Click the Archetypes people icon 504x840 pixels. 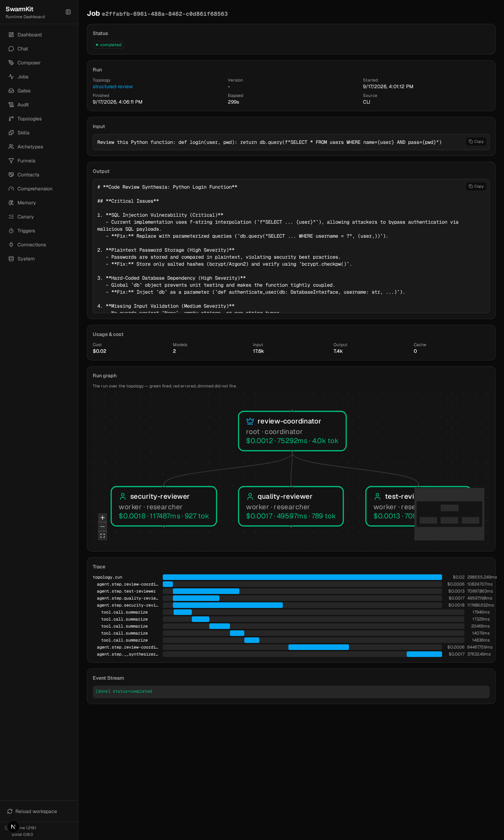[11, 147]
